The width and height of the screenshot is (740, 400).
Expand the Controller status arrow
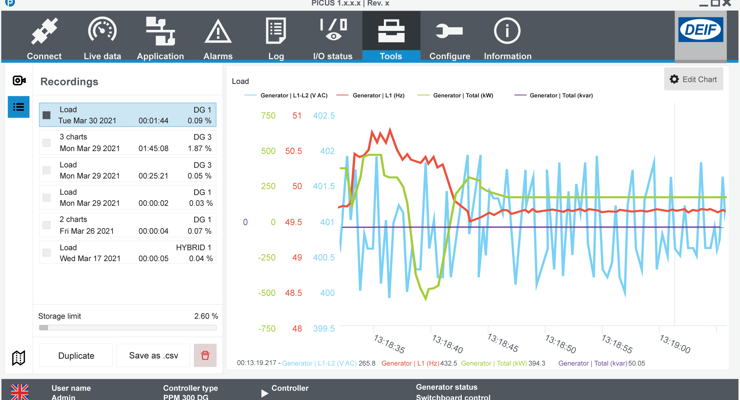pyautogui.click(x=264, y=393)
